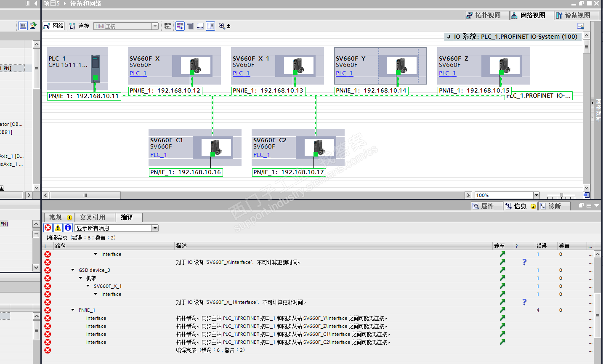Viewport: 603px width, 364px height.
Task: Collapse the PN/IE_1 tree node
Action: pos(73,310)
